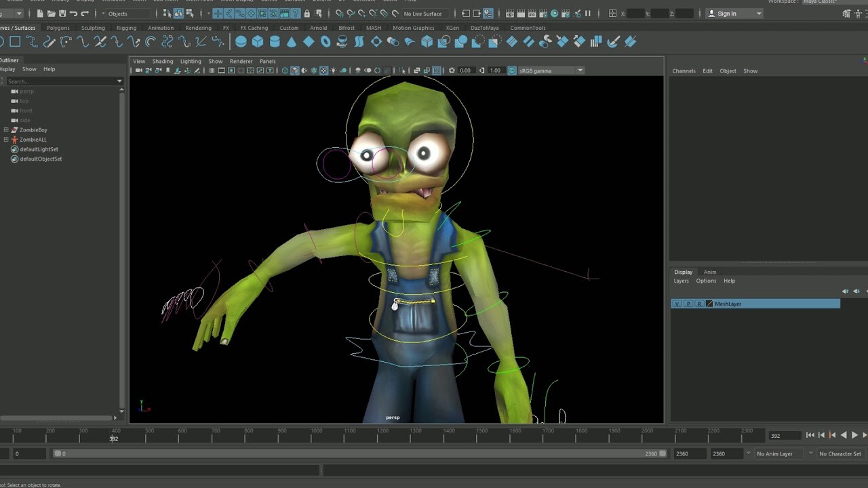This screenshot has height=488, width=868.
Task: Open the sRGB gamma dropdown
Action: (x=580, y=70)
